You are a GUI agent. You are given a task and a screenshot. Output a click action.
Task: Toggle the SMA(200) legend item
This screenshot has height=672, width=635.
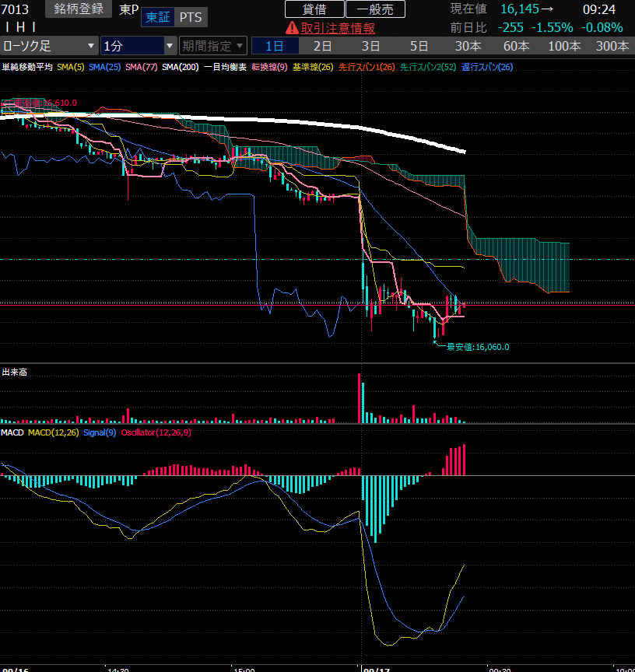pyautogui.click(x=181, y=68)
